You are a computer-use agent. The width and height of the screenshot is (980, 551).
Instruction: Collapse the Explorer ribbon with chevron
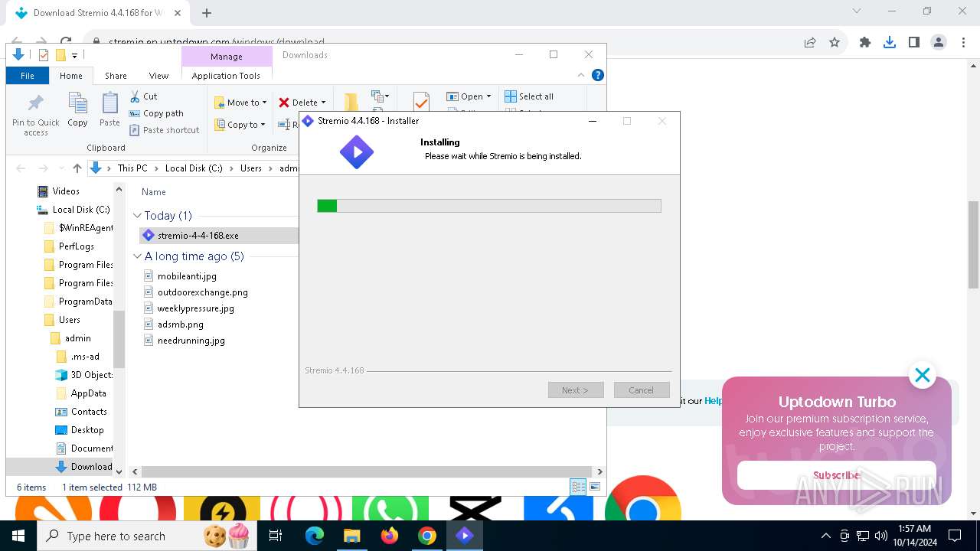[x=581, y=75]
